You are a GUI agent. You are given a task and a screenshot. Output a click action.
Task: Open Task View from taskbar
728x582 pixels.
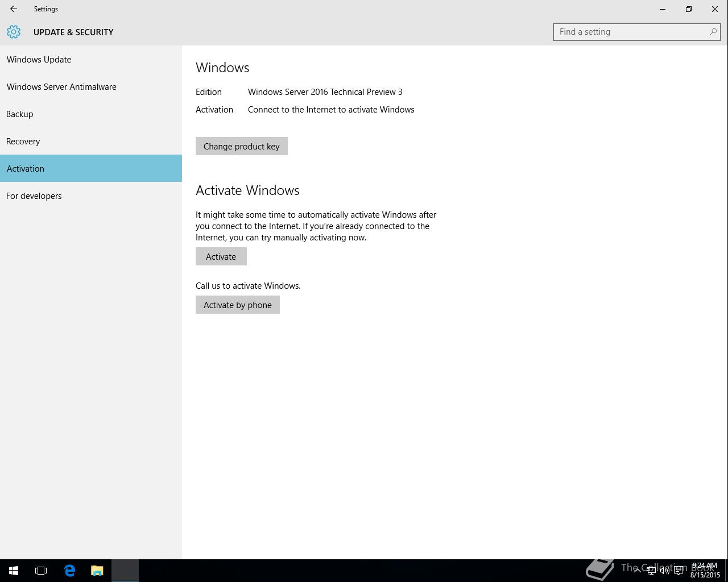41,571
